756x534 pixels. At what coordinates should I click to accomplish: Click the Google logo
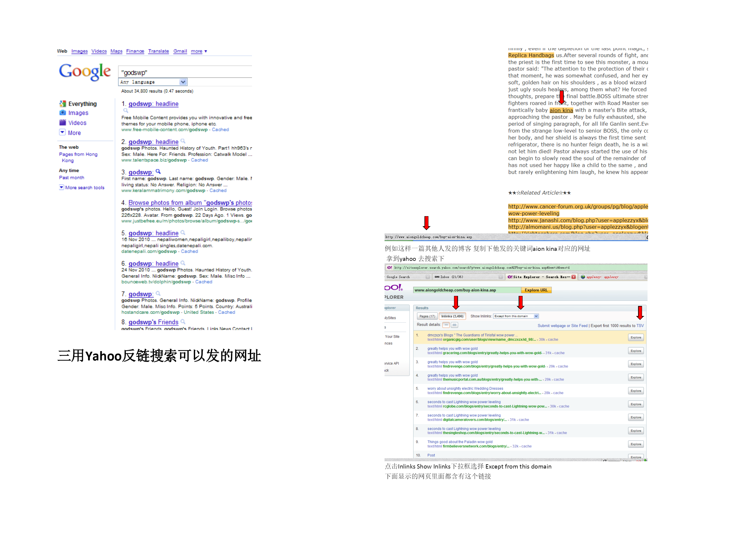(85, 72)
